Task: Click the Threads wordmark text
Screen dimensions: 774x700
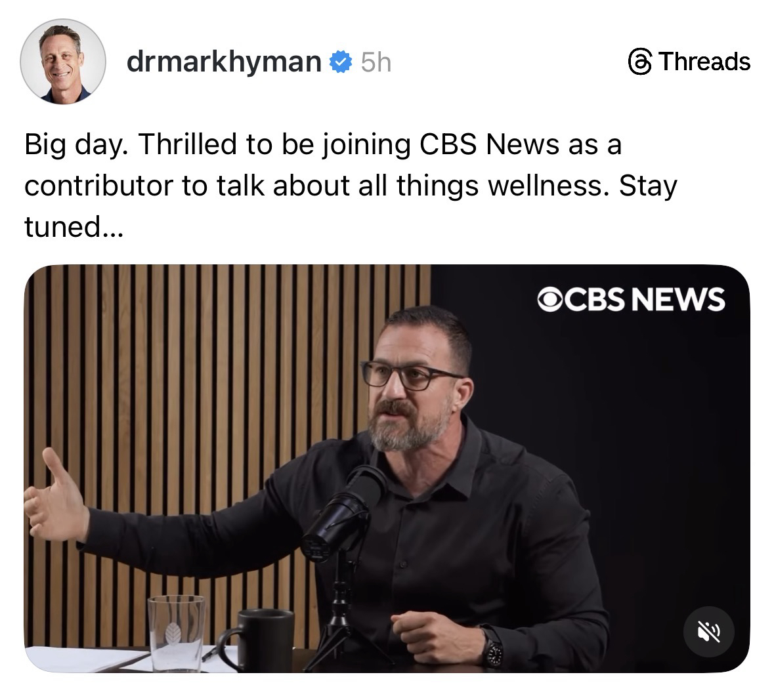Action: point(704,62)
